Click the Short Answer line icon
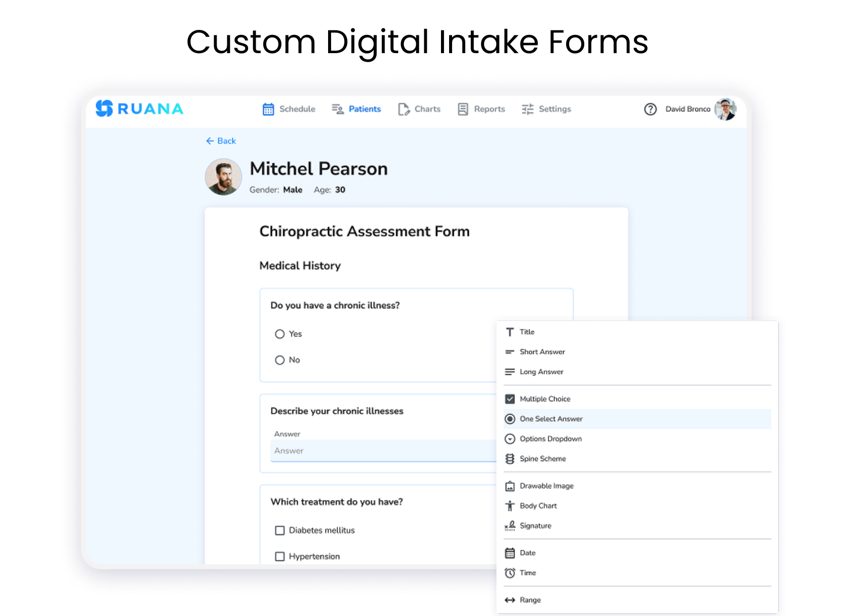The image size is (844, 616). [510, 352]
